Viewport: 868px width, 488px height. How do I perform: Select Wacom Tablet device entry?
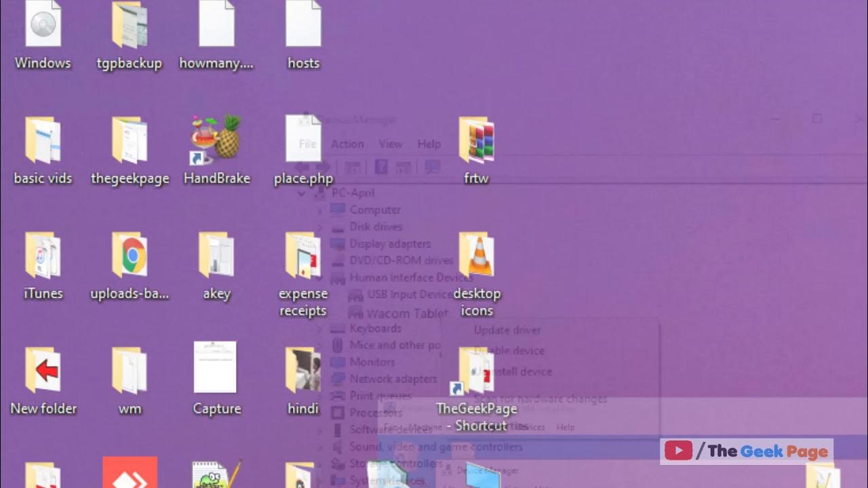pos(407,313)
